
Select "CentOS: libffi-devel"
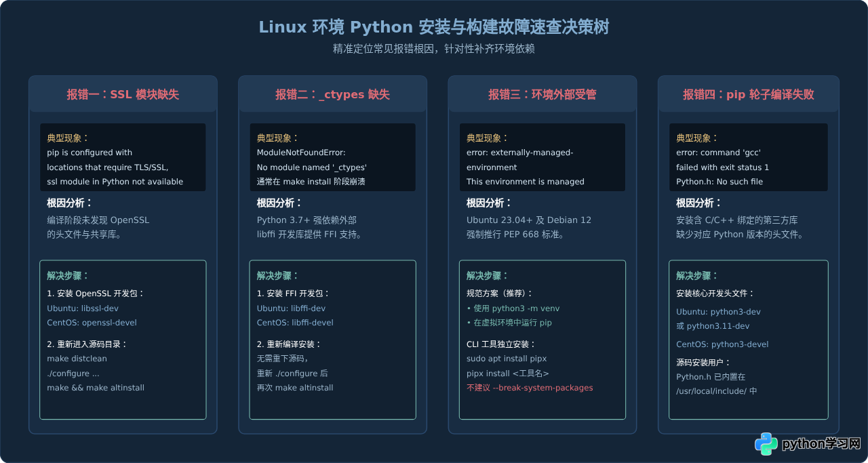(x=295, y=323)
